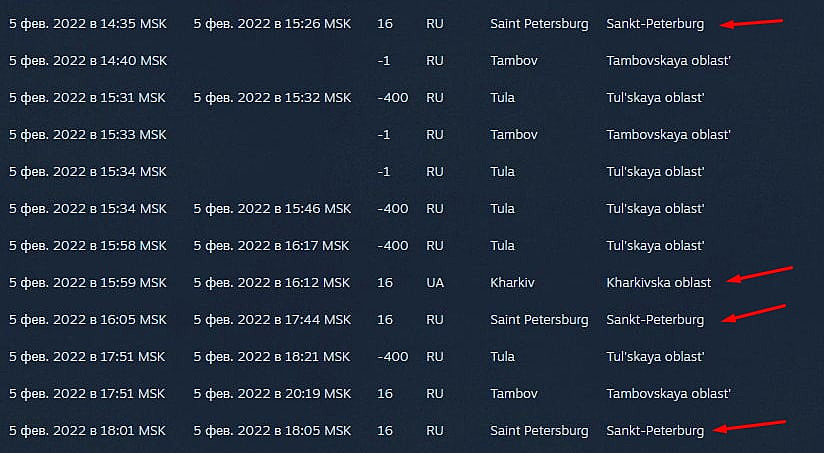Click the 16:12 MSK logout time
Viewport: 824px width, 453px height.
tap(272, 283)
